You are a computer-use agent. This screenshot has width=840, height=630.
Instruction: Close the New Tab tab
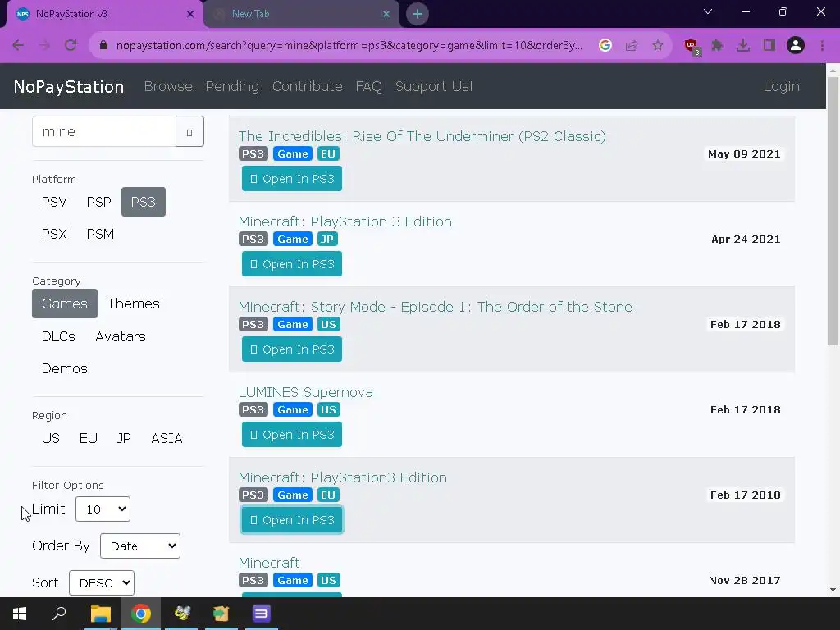386,14
